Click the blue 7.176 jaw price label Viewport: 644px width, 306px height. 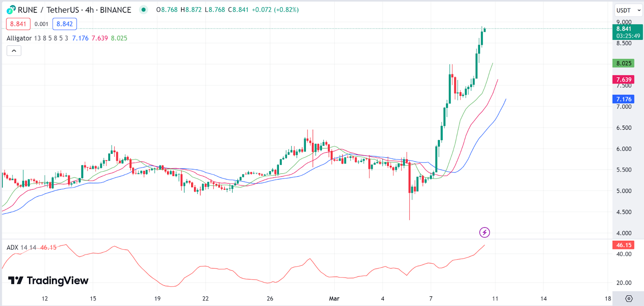(623, 99)
